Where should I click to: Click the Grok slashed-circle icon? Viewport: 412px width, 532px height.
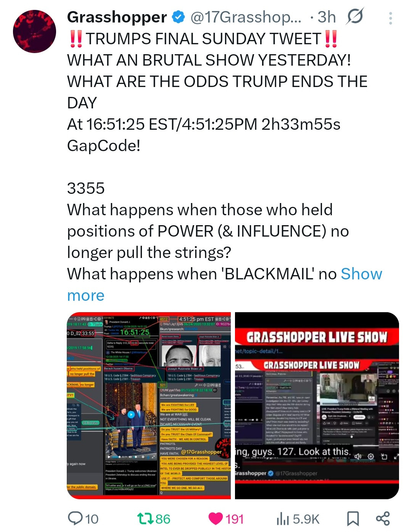355,16
